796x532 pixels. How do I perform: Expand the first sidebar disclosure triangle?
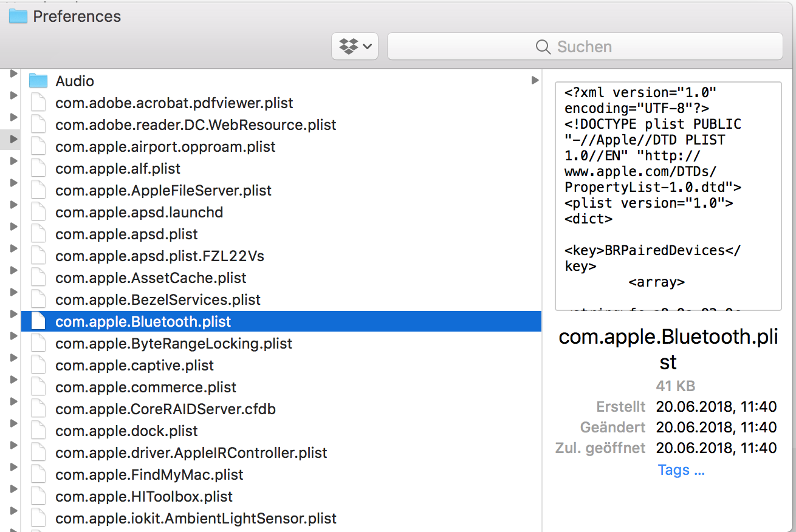pos(13,73)
